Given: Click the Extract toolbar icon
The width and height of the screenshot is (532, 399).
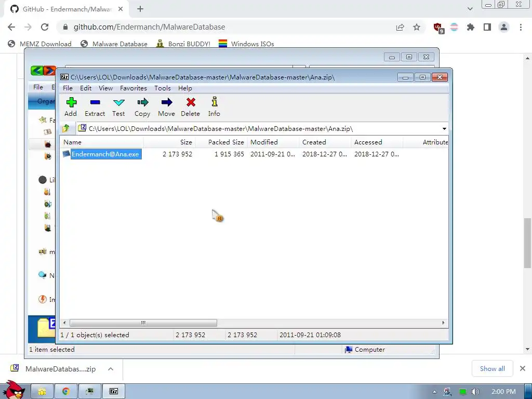Looking at the screenshot, I should tap(95, 107).
